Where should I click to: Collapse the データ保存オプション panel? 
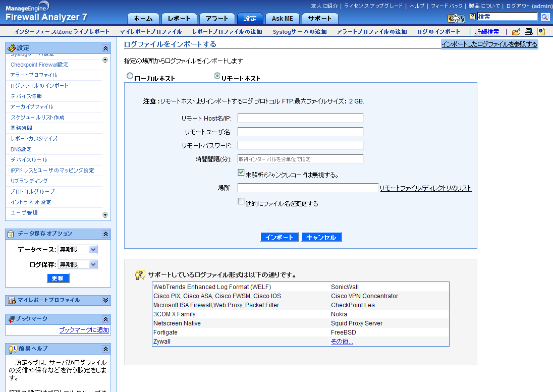[105, 234]
